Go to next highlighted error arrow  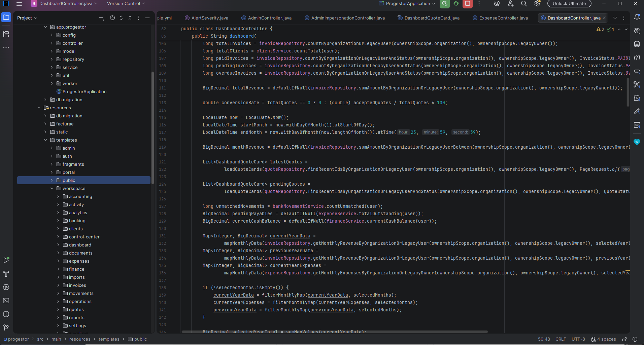click(626, 29)
